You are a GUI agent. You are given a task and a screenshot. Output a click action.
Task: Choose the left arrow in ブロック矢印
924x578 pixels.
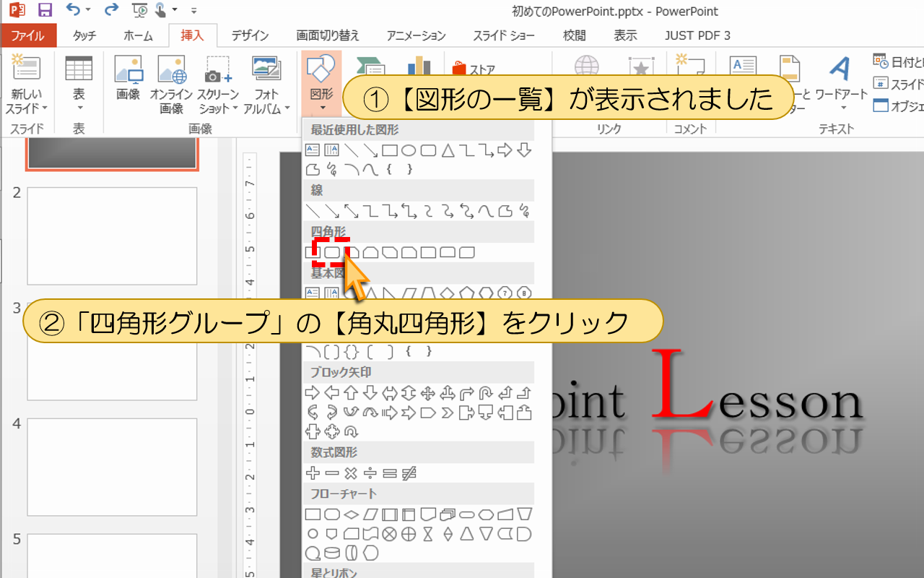pyautogui.click(x=332, y=393)
